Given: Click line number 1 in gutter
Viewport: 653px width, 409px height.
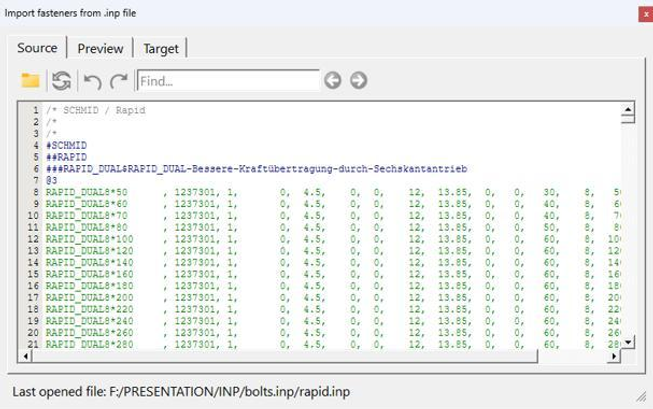Looking at the screenshot, I should pos(36,110).
